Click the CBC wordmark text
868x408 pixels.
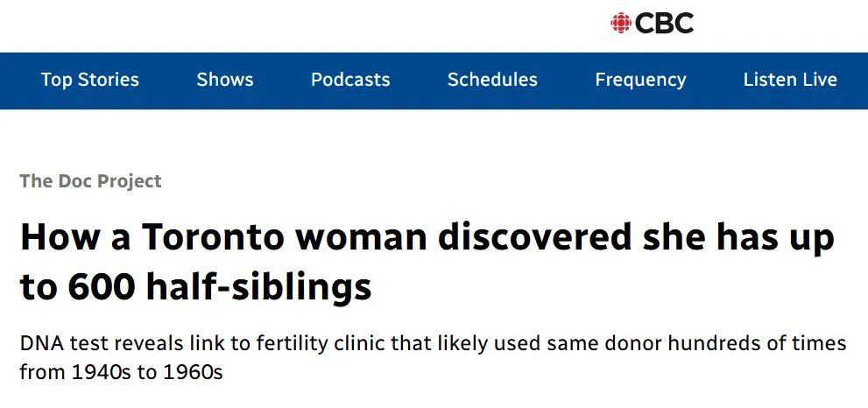tap(664, 24)
